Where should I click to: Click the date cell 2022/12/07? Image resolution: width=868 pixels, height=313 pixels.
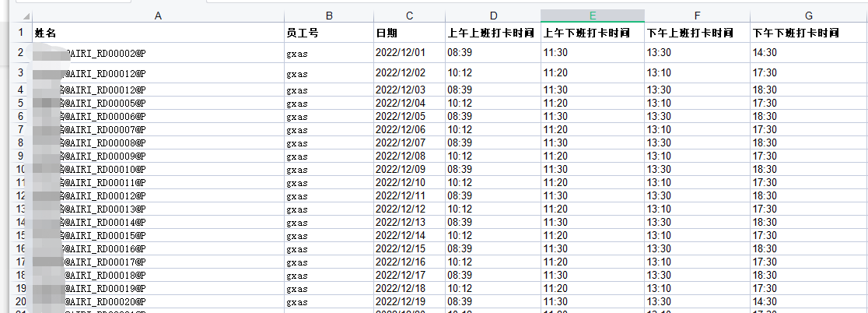[410, 142]
